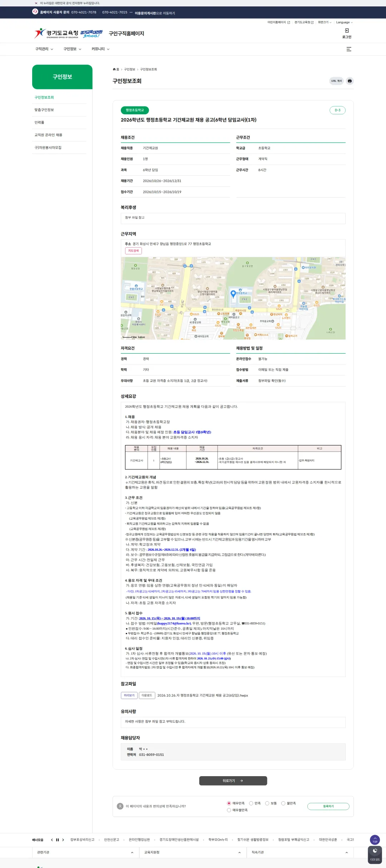Viewport: 386px width, 868px height.
Task: Click the 뒤로가기 button
Action: coord(233,781)
